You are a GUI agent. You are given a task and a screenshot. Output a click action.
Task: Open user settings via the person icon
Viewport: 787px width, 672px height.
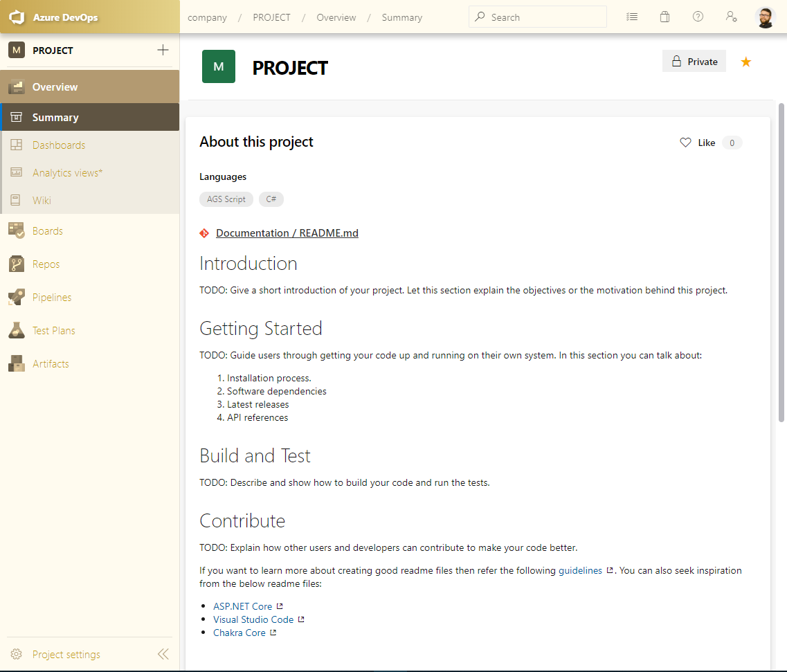point(731,17)
